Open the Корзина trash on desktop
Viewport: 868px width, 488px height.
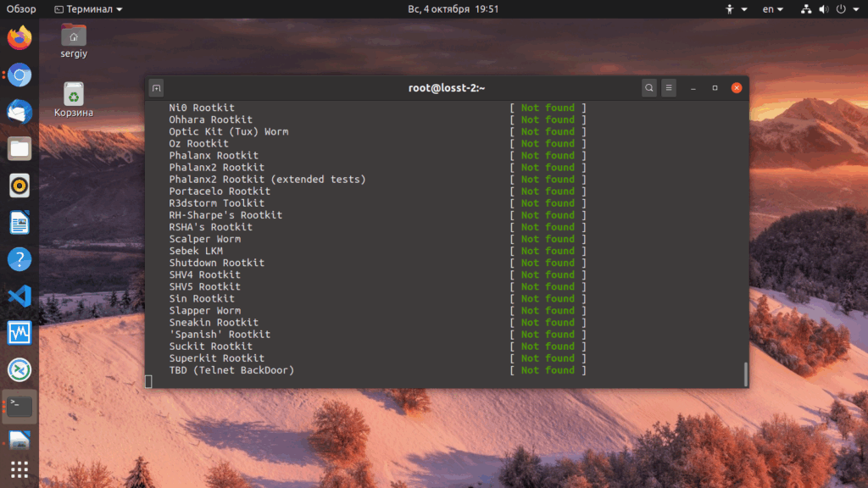74,100
